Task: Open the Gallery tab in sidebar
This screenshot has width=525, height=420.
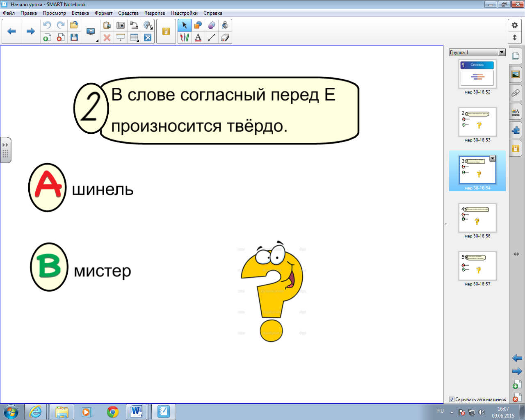Action: click(516, 74)
